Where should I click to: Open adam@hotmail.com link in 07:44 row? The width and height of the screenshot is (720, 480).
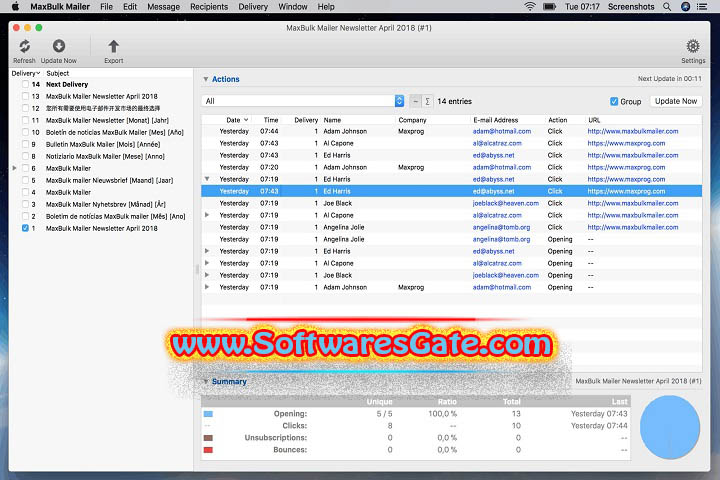pyautogui.click(x=502, y=131)
